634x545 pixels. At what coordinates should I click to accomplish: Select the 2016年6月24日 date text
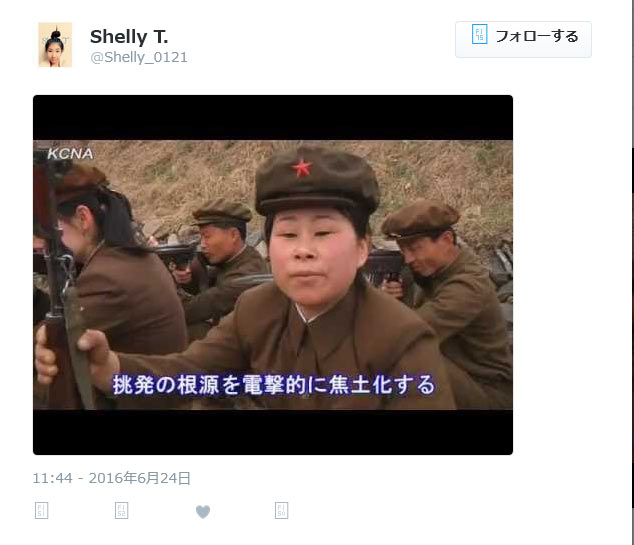(139, 478)
